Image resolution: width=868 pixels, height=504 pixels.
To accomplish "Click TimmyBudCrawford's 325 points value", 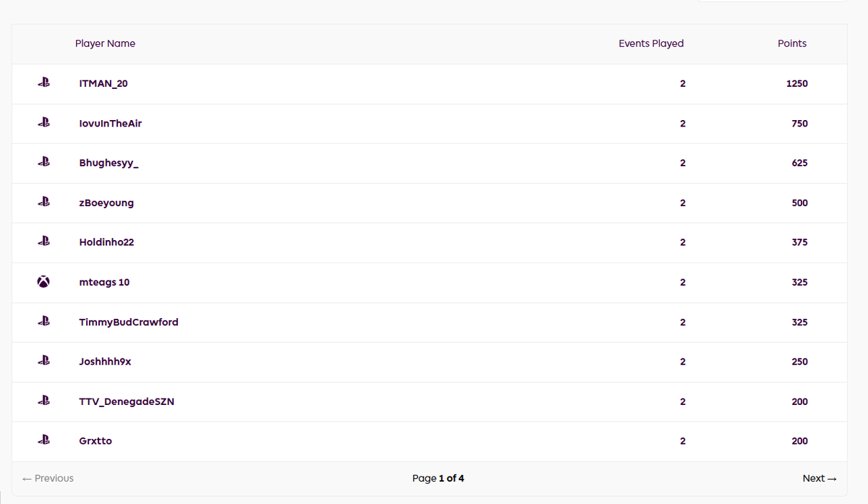I will click(799, 323).
